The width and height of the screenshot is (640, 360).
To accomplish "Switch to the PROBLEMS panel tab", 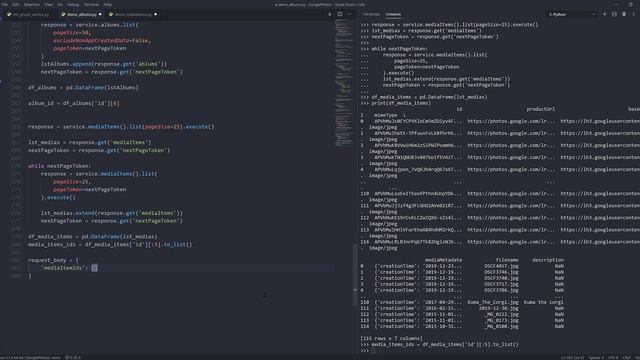I will coord(371,14).
